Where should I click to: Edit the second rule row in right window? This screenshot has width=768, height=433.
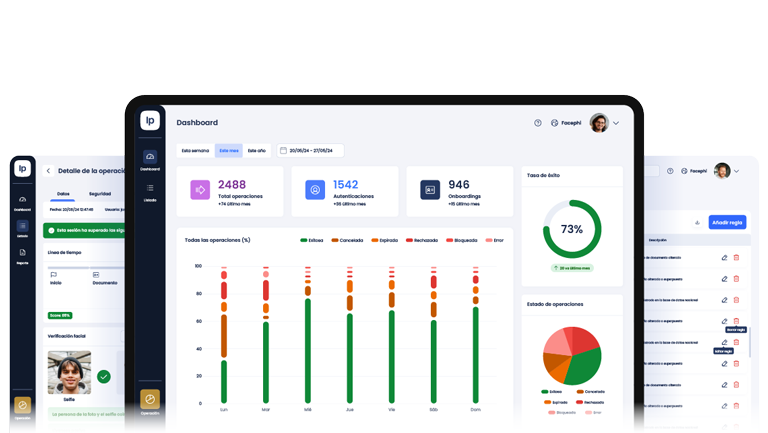(724, 279)
